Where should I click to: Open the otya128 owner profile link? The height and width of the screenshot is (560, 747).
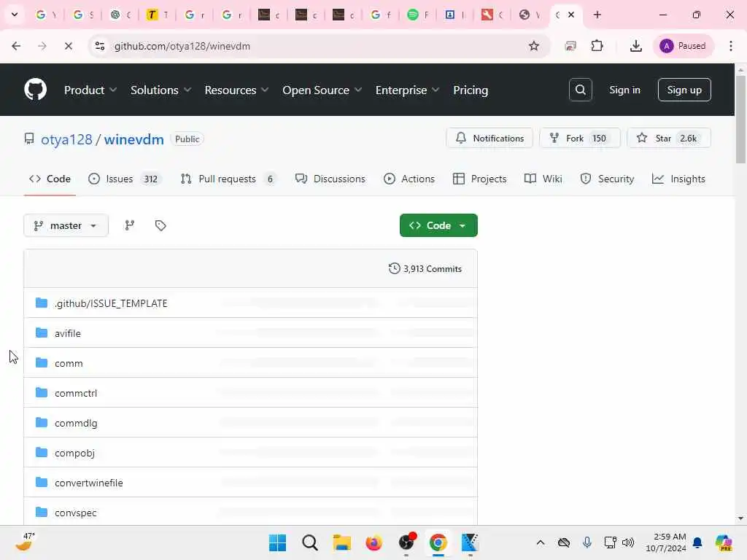click(x=66, y=139)
